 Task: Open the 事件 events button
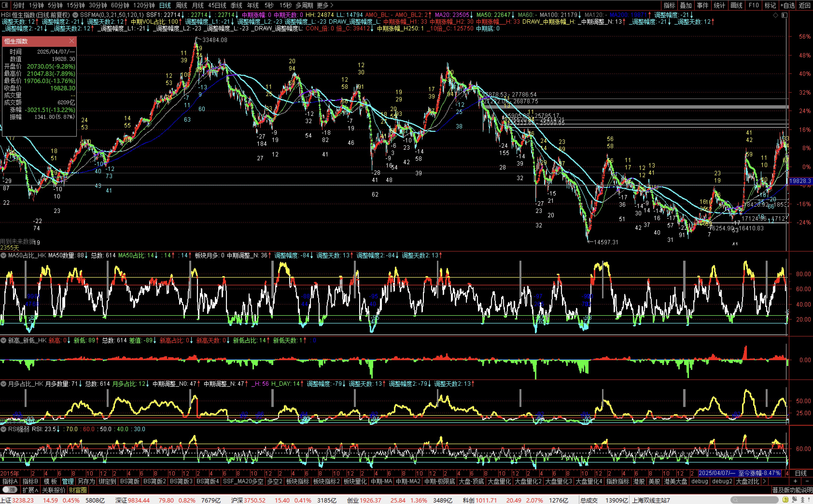coord(702,5)
